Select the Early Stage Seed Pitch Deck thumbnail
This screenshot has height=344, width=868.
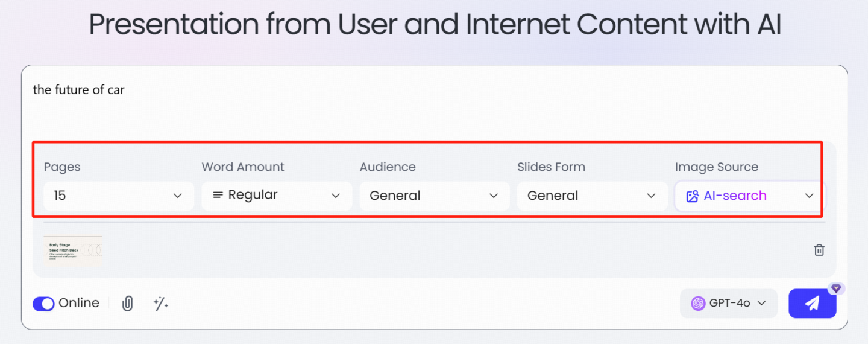coord(73,250)
